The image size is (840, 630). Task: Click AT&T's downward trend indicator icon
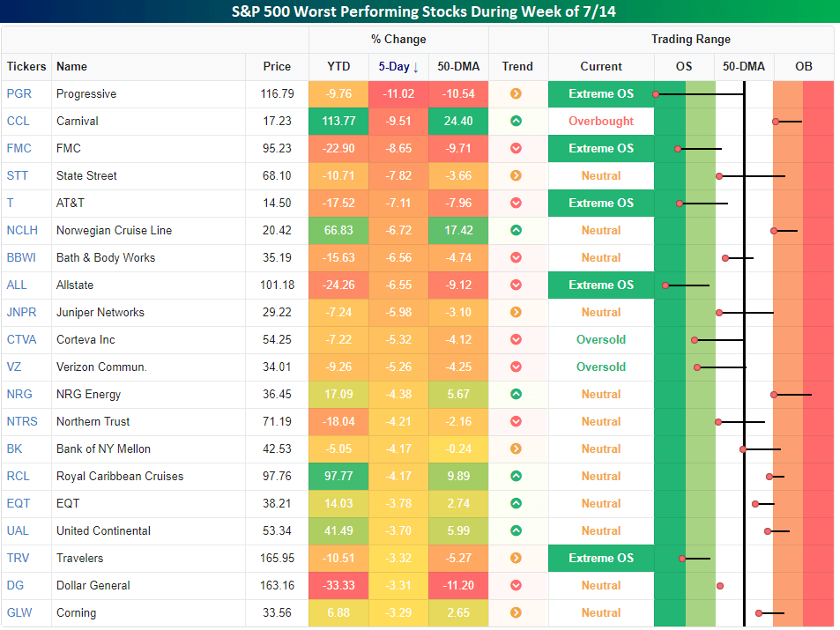tap(517, 203)
